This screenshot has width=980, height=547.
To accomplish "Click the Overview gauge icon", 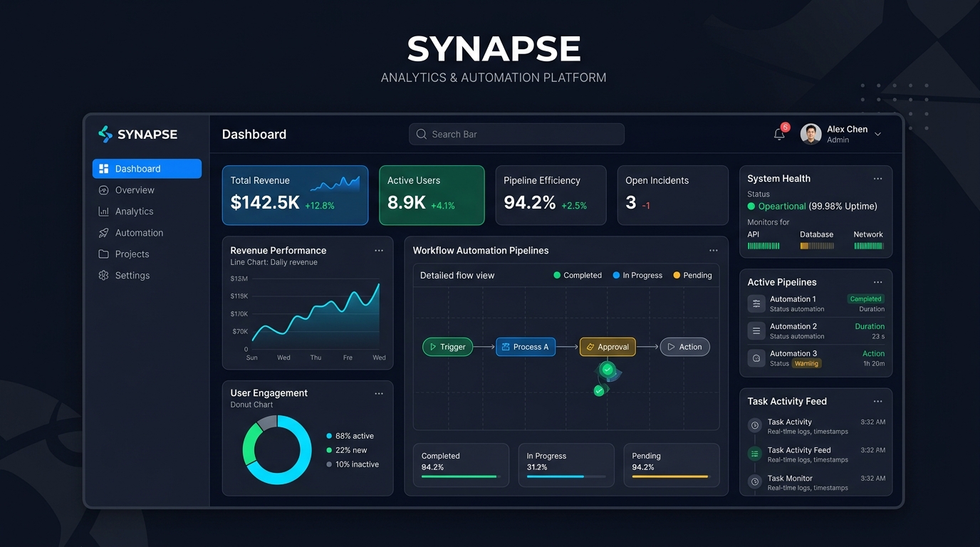I will pos(104,190).
